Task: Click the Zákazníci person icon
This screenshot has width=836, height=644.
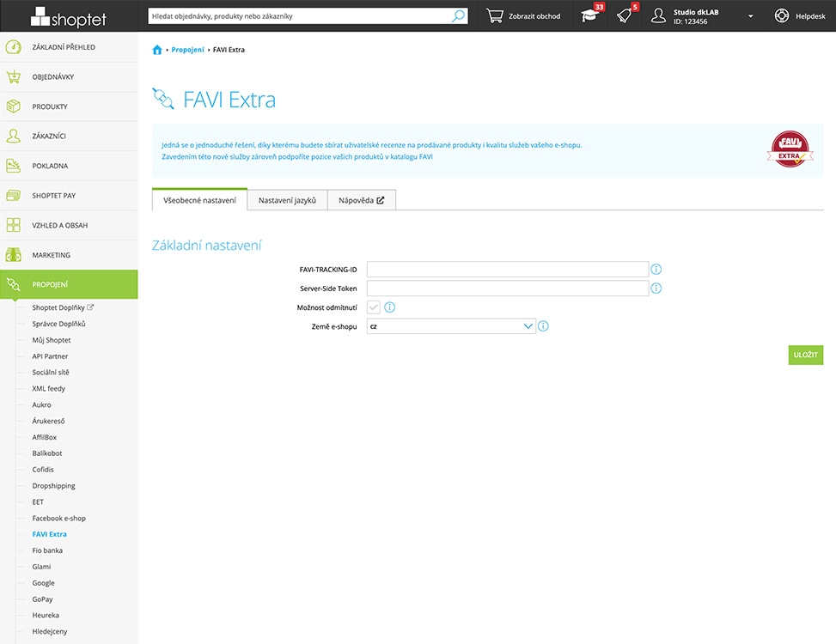Action: tap(14, 136)
